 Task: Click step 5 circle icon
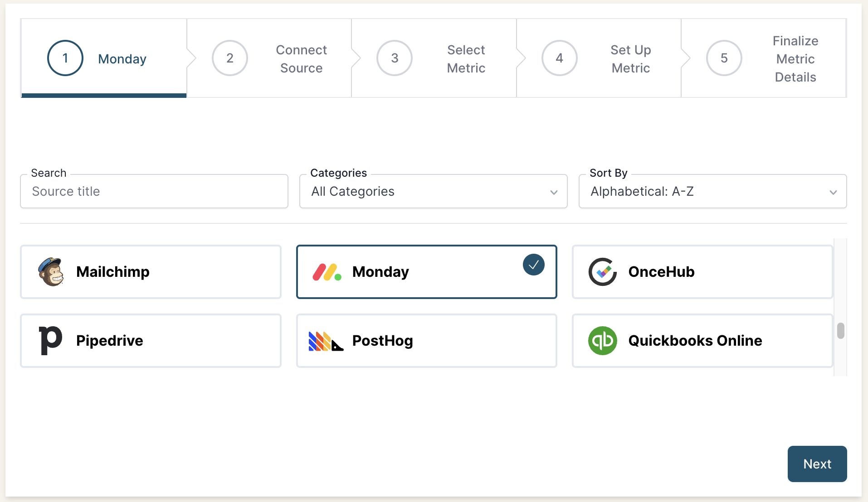[723, 58]
